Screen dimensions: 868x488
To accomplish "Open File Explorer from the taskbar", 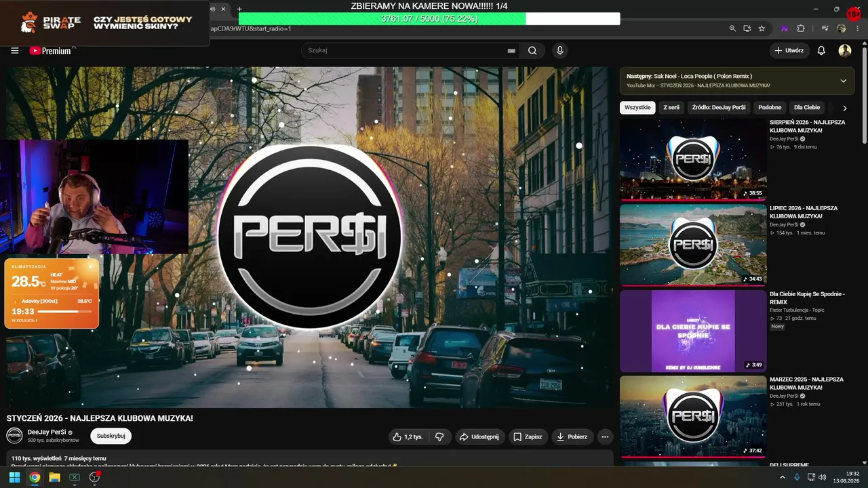I will pos(55,477).
